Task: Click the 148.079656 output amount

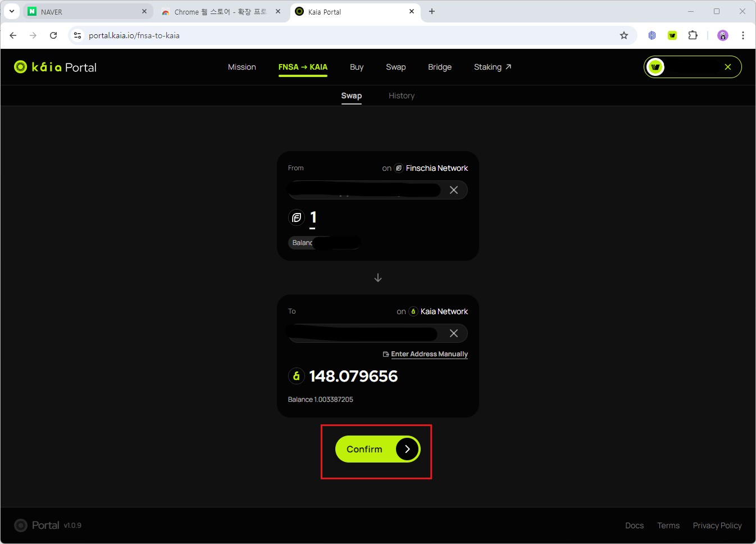Action: pyautogui.click(x=353, y=376)
